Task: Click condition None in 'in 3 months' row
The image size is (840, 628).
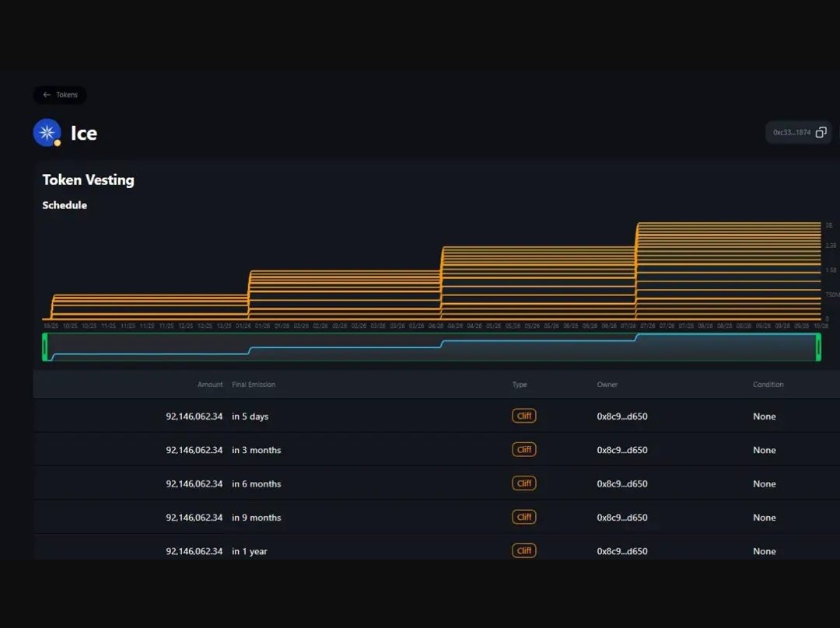Action: pos(764,450)
